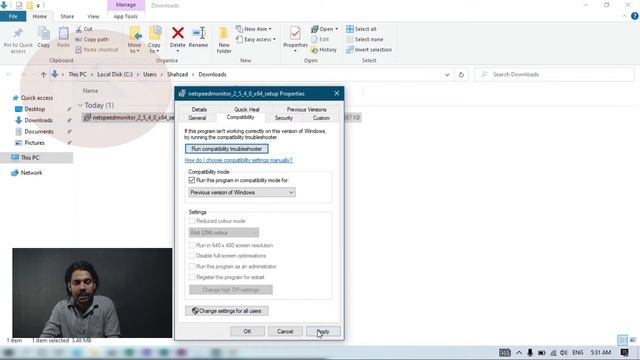Switch to details view layout icon
The image size is (640, 360).
click(x=622, y=340)
